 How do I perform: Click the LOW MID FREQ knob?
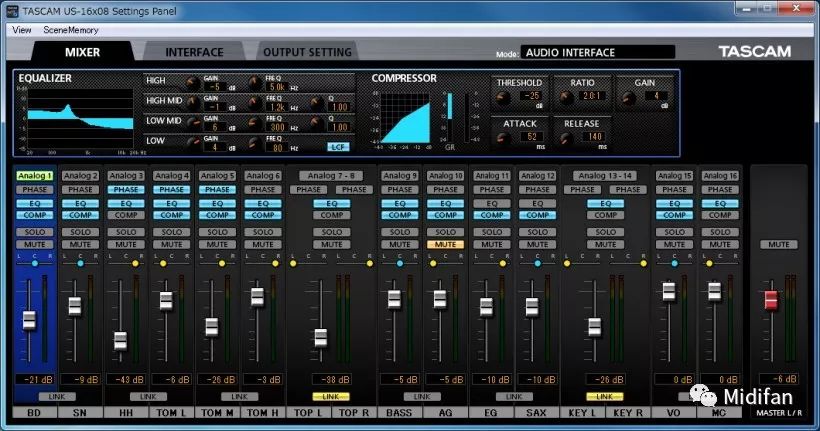click(x=255, y=123)
